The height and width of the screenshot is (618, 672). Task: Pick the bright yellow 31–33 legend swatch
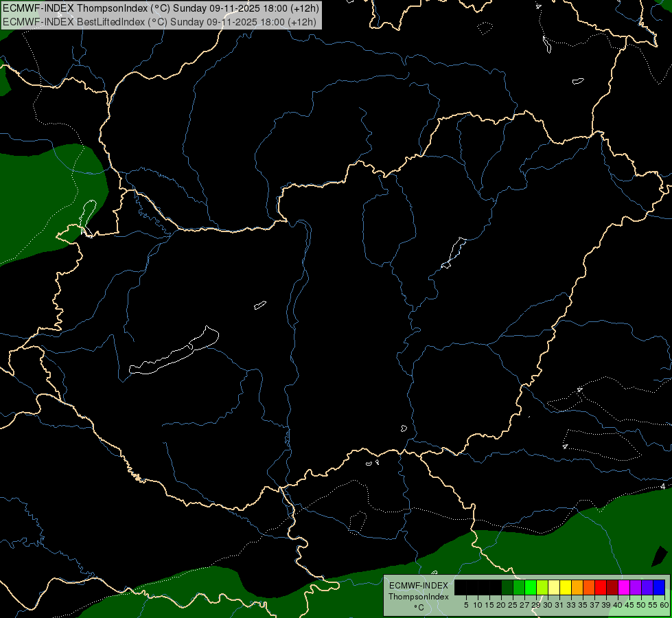(566, 587)
